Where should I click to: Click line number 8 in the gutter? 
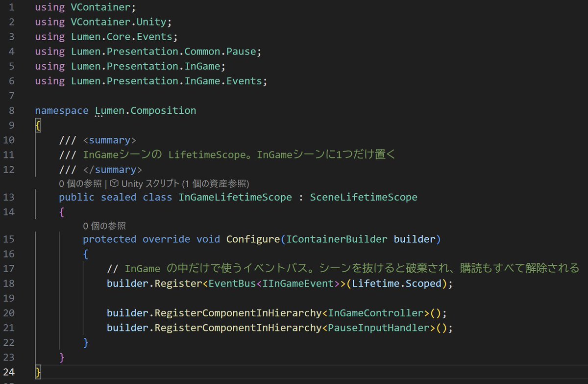11,110
